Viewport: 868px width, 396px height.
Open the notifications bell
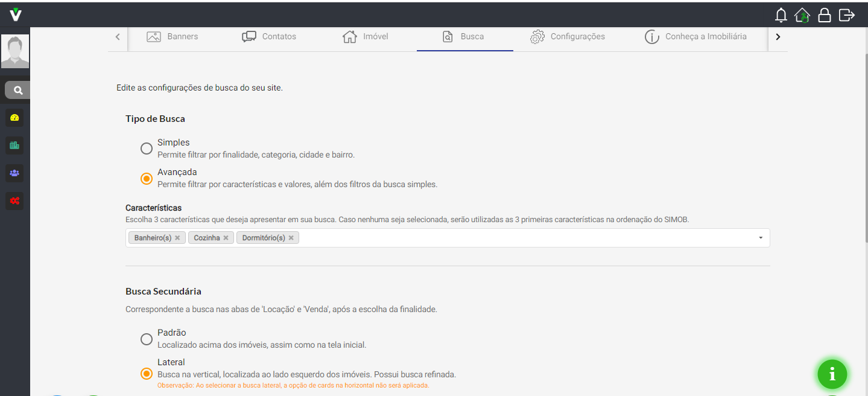click(781, 15)
